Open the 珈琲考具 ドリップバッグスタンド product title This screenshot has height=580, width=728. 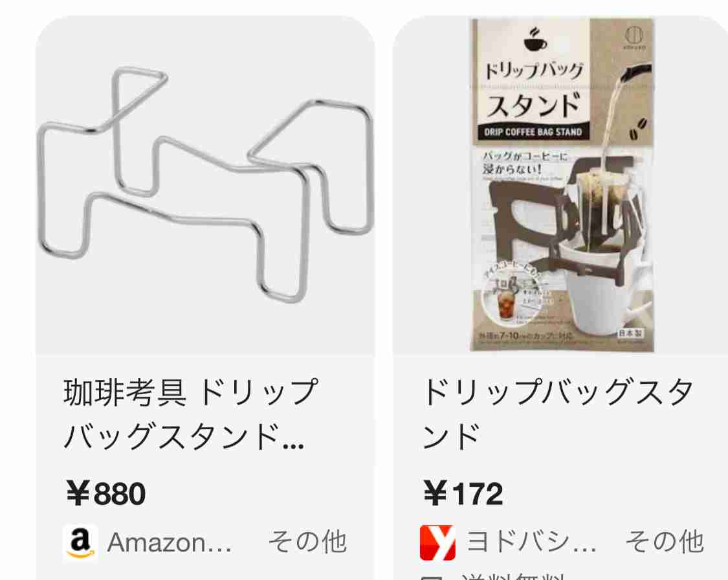pyautogui.click(x=190, y=414)
